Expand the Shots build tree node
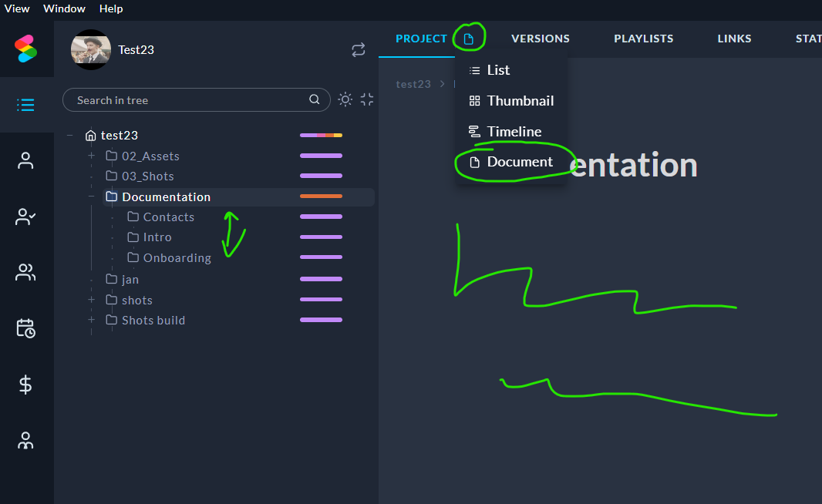Image resolution: width=822 pixels, height=504 pixels. [91, 320]
